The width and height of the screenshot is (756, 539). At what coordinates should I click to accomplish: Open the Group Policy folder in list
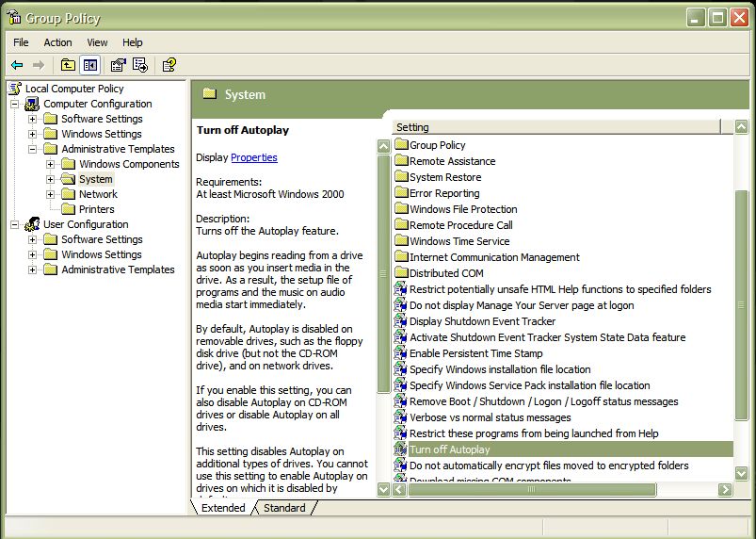pos(430,145)
